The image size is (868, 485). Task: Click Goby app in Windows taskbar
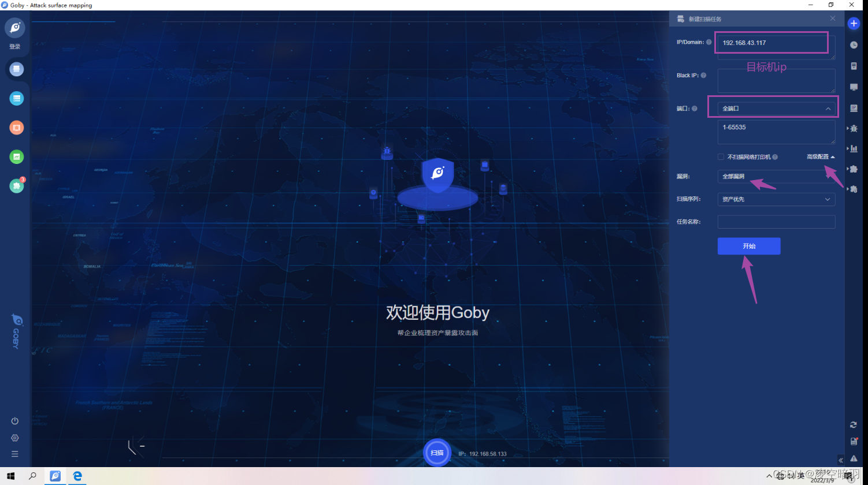[55, 476]
